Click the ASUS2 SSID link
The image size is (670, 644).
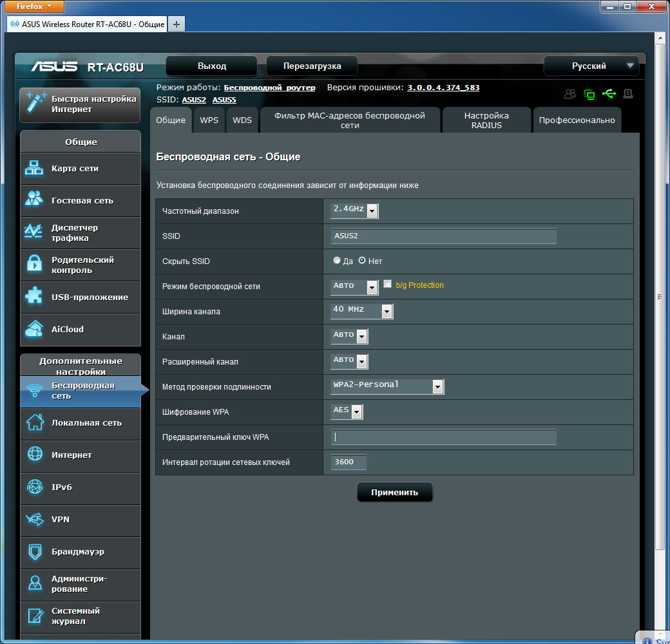(194, 100)
